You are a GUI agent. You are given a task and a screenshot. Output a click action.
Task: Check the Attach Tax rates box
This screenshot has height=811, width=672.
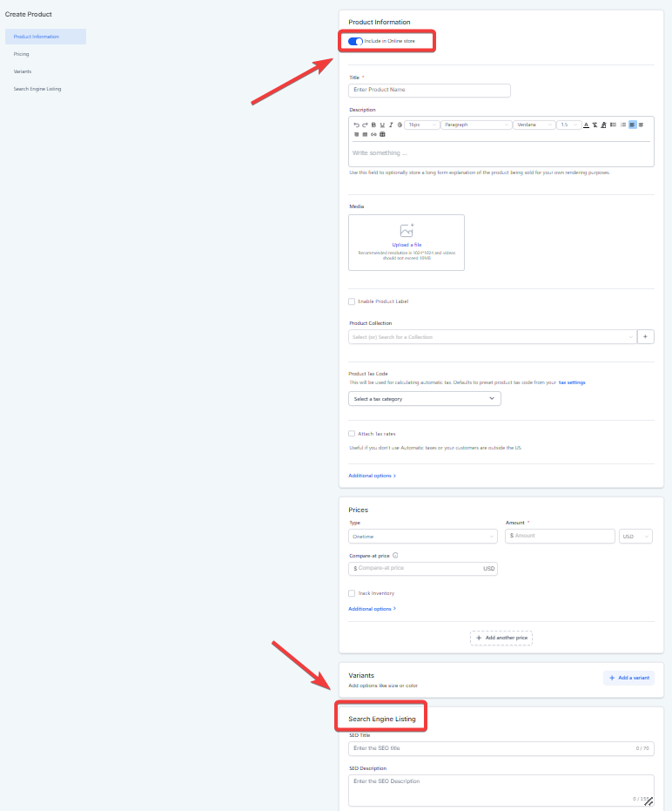click(352, 434)
